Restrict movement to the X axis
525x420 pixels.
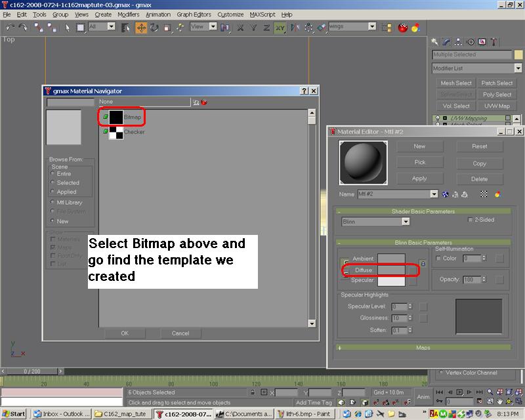(x=240, y=28)
